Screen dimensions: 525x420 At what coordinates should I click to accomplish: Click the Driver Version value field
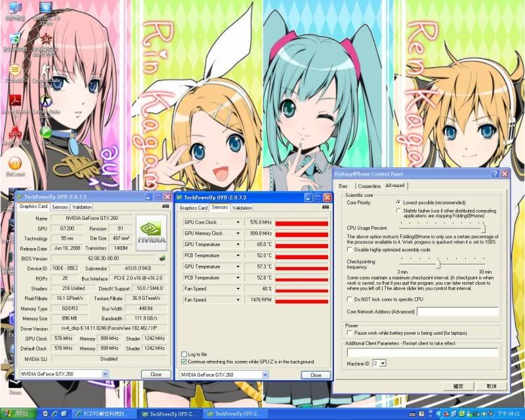tap(109, 329)
